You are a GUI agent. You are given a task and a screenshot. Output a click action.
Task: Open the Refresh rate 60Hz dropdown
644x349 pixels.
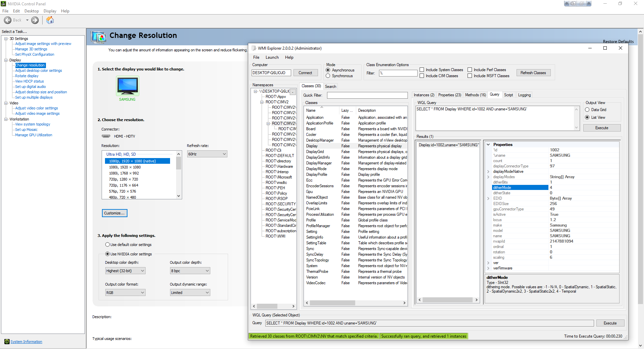207,154
